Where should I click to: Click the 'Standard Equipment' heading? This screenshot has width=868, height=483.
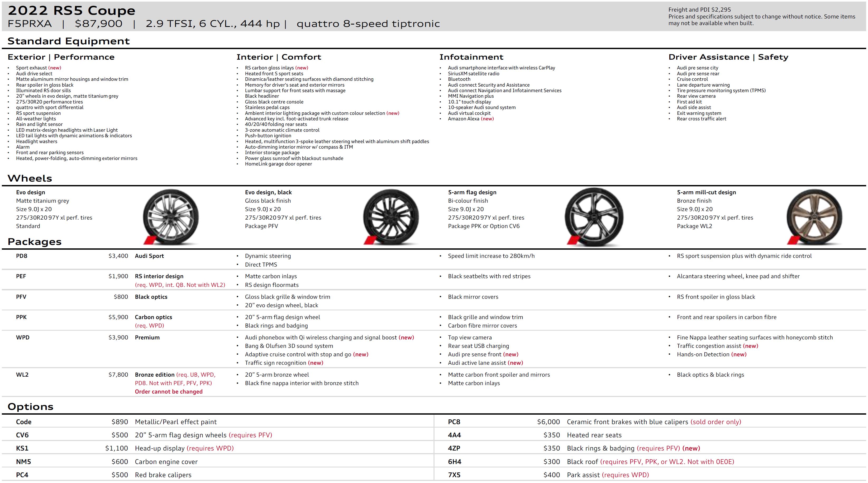pos(68,41)
